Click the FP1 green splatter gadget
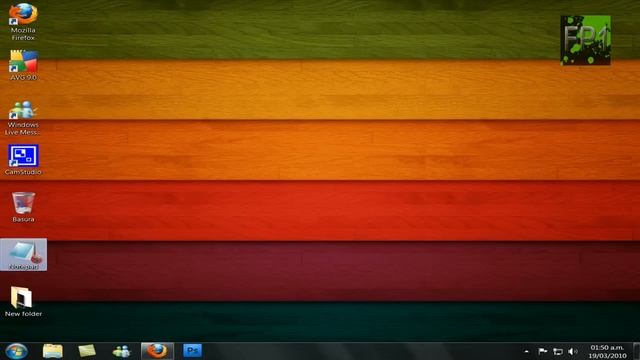 586,40
